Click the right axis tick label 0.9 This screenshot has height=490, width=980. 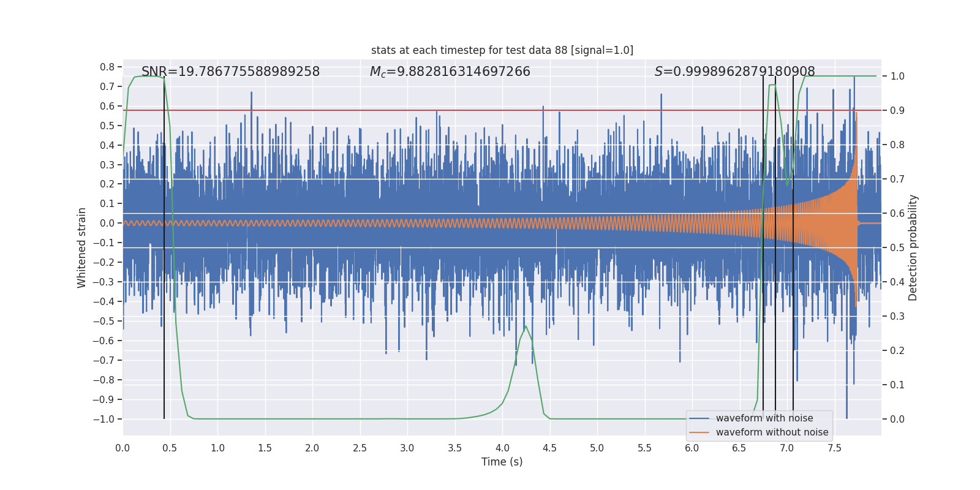click(897, 111)
